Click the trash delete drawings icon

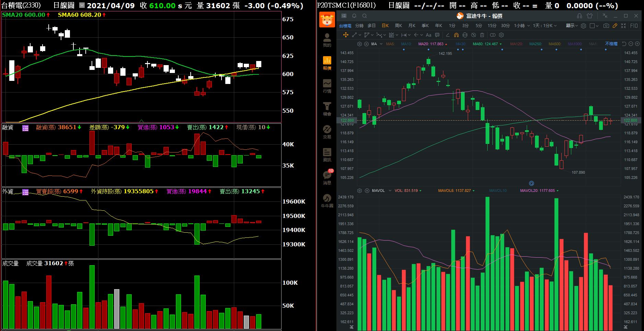(x=482, y=35)
